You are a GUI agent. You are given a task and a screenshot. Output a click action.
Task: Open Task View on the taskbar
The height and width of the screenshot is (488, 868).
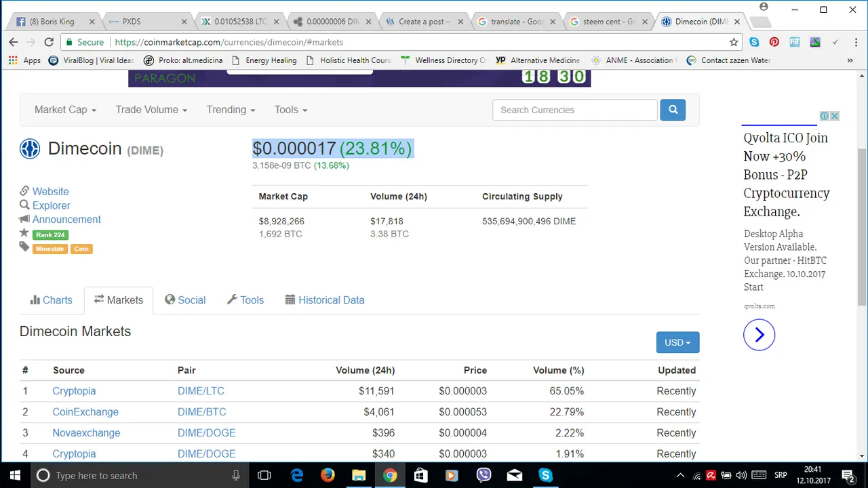pos(264,475)
